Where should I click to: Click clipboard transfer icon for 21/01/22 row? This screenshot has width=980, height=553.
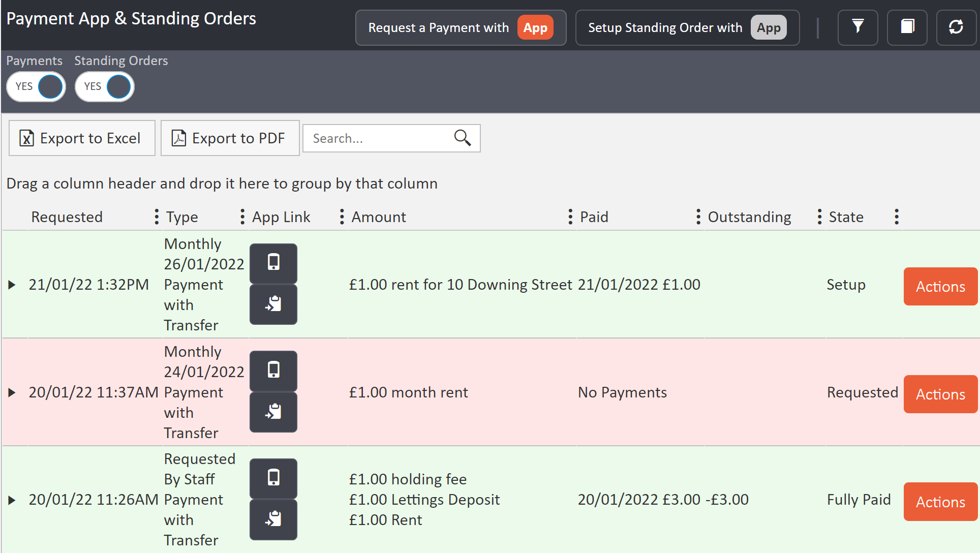point(273,304)
